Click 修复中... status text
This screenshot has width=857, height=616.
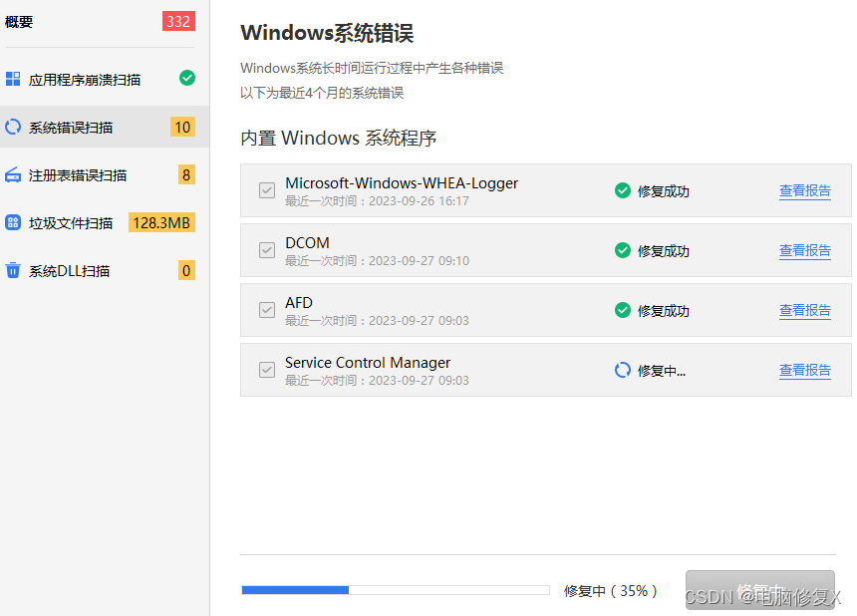point(662,371)
